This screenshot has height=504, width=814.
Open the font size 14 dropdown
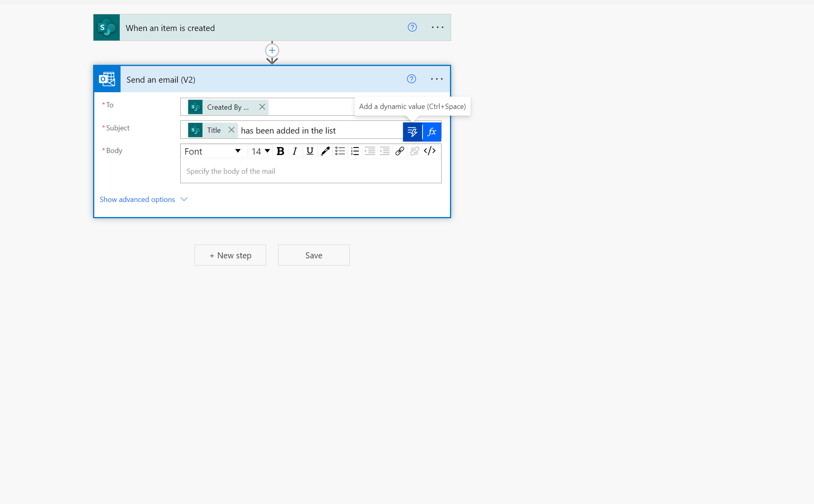pos(261,151)
